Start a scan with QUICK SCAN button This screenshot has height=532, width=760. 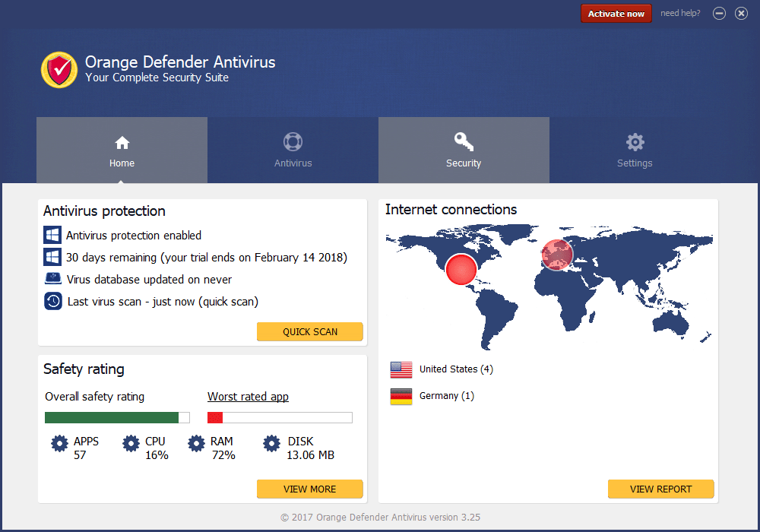point(310,332)
